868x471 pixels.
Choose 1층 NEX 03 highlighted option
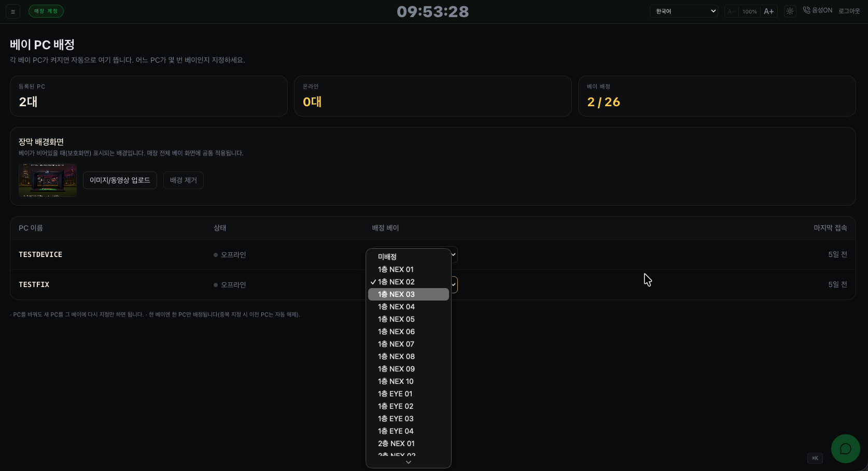409,294
